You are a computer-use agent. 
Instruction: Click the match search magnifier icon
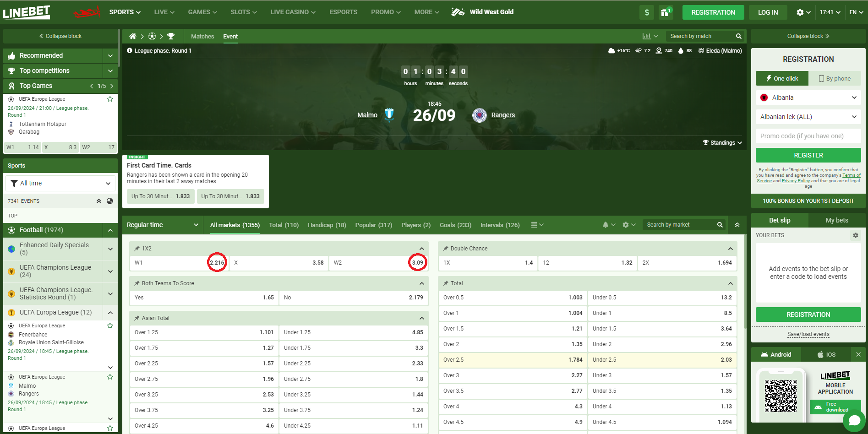point(739,36)
